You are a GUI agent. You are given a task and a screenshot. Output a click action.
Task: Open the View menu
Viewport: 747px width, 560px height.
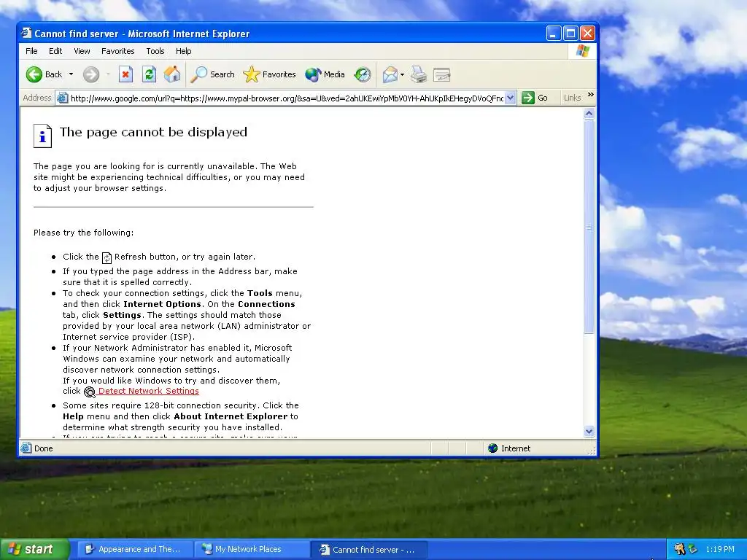pos(82,51)
